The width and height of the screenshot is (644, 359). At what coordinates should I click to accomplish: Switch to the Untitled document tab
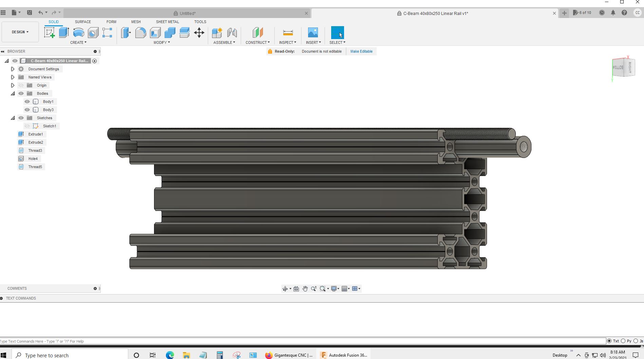point(187,13)
